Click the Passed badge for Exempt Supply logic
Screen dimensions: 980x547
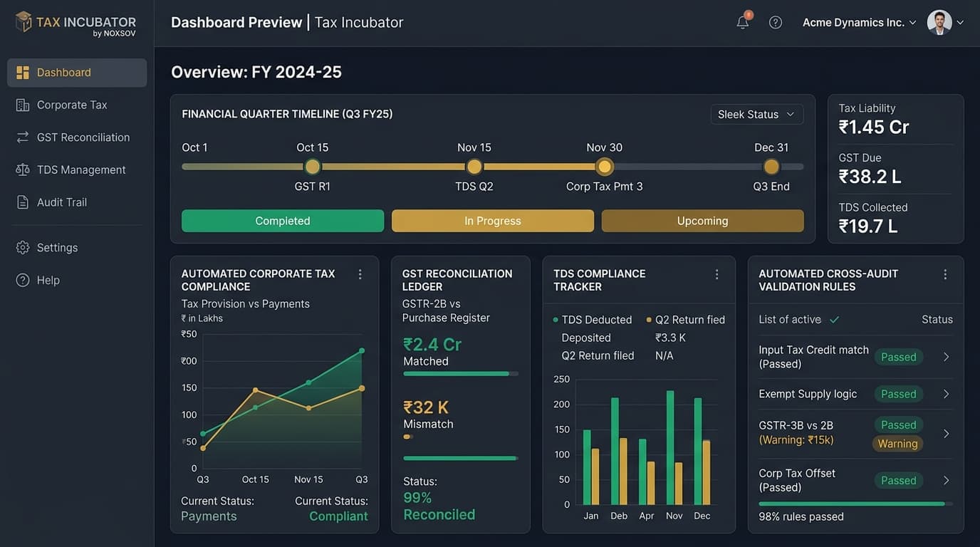pos(898,394)
